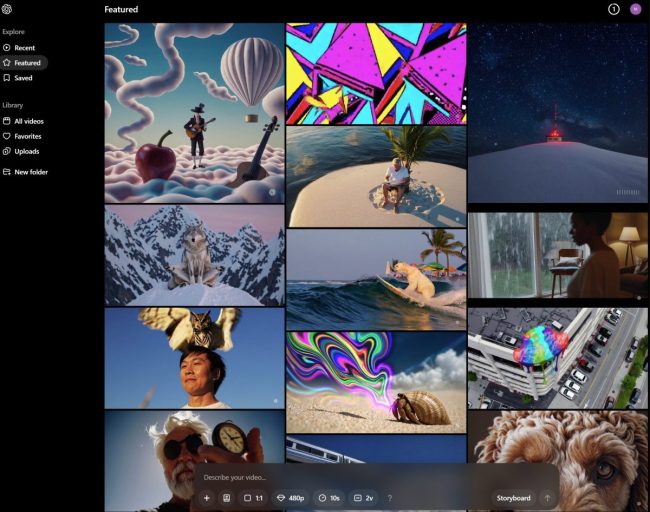Create a New folder
The height and width of the screenshot is (512, 650).
(x=30, y=172)
